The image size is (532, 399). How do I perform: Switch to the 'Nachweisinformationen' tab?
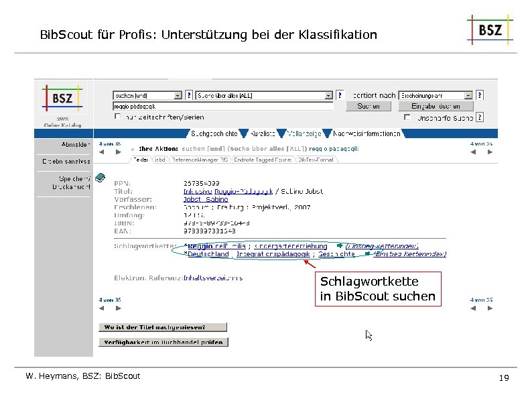367,134
